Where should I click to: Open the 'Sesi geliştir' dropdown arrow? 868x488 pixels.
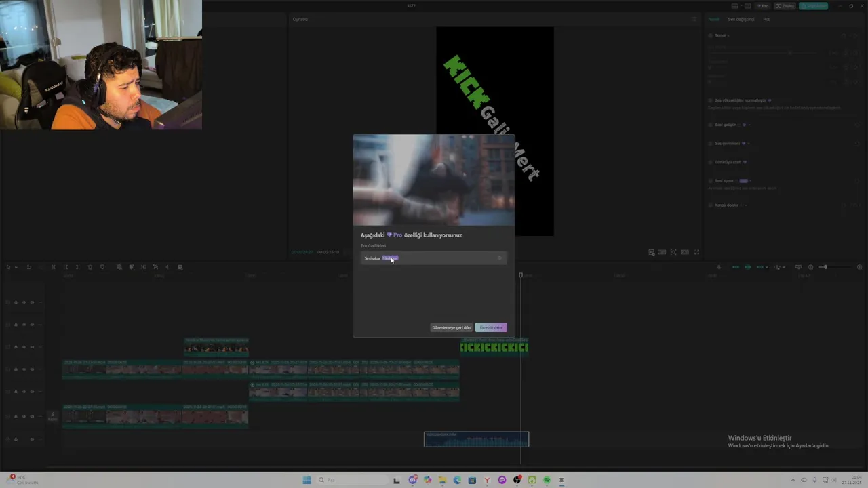coord(749,125)
